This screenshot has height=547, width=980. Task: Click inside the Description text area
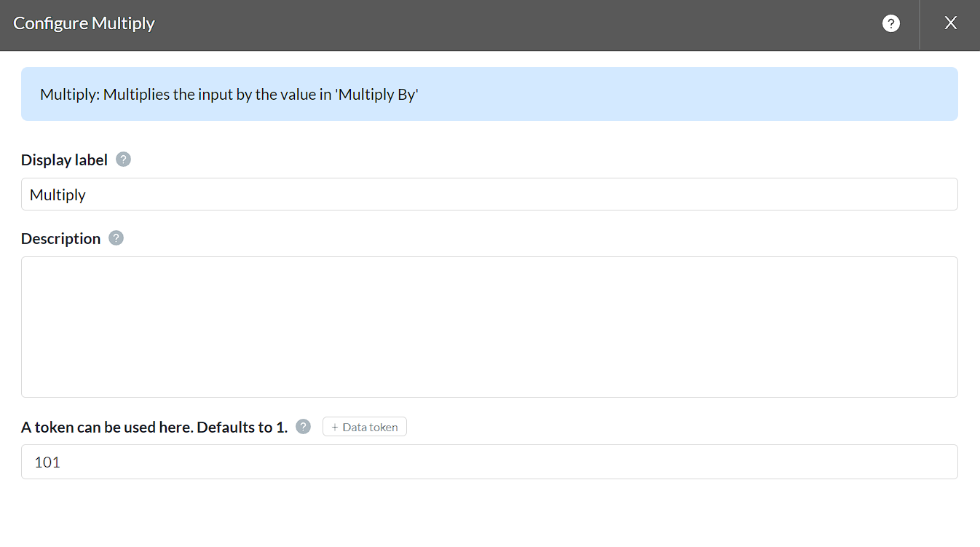(489, 326)
